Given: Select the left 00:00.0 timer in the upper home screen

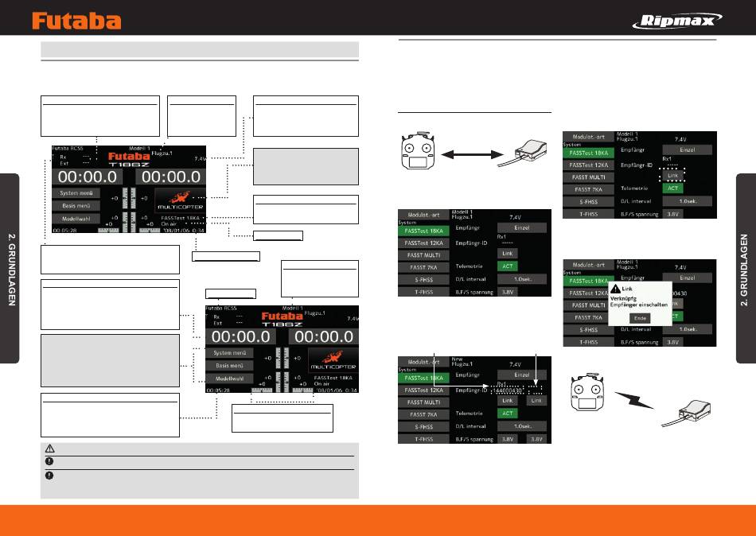Looking at the screenshot, I should [88, 177].
